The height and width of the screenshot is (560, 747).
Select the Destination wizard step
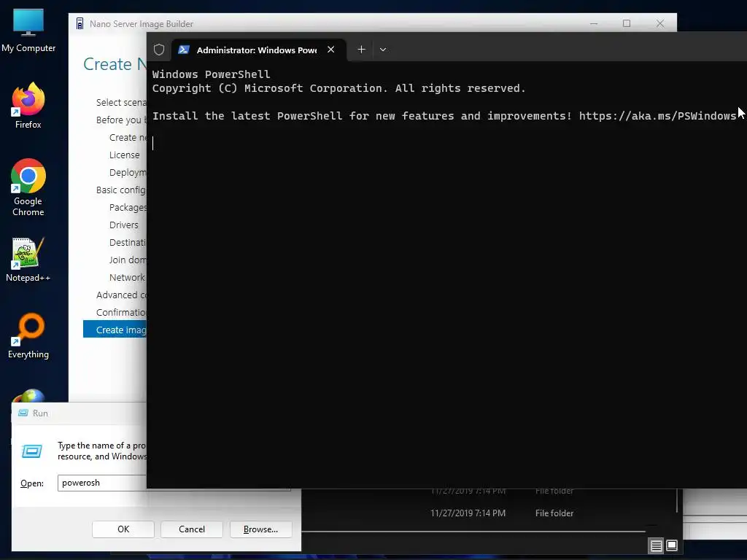tap(128, 242)
